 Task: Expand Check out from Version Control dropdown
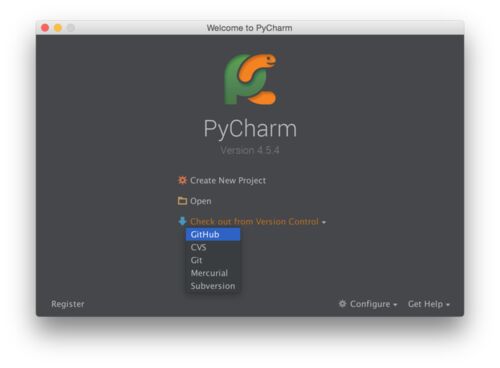click(254, 221)
